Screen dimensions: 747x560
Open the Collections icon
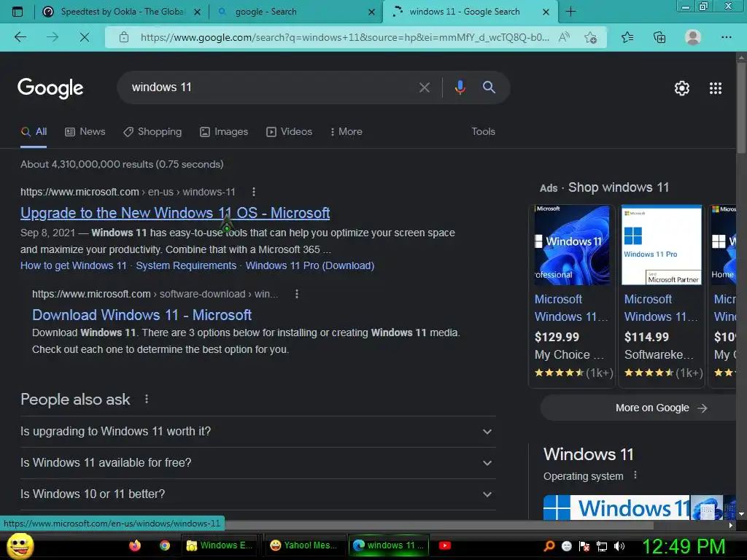(x=659, y=37)
